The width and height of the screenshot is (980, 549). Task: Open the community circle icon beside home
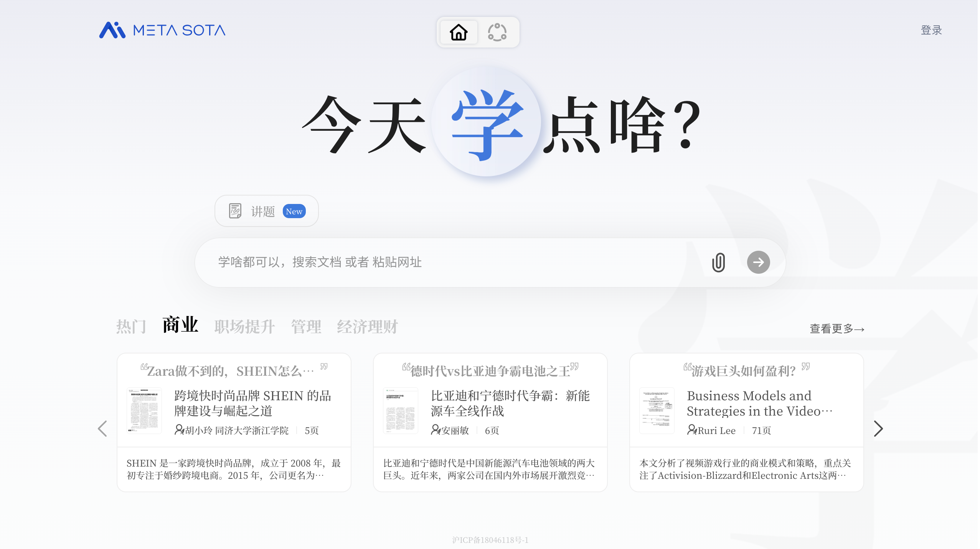tap(497, 32)
